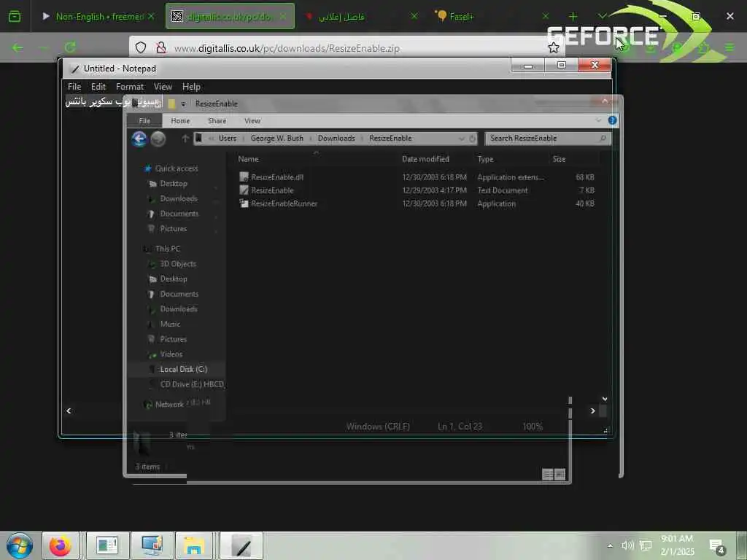747x560 pixels.
Task: Reload the page in the browser
Action: click(71, 47)
